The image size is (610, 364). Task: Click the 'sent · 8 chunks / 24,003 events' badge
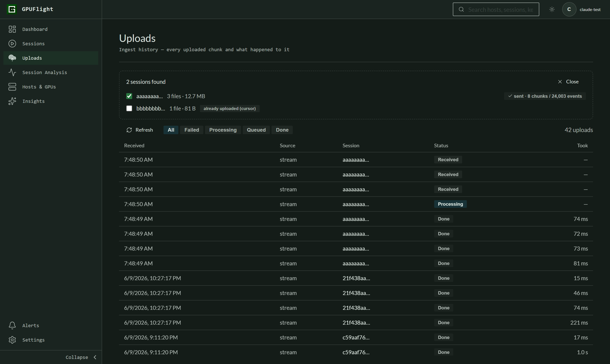tap(545, 96)
